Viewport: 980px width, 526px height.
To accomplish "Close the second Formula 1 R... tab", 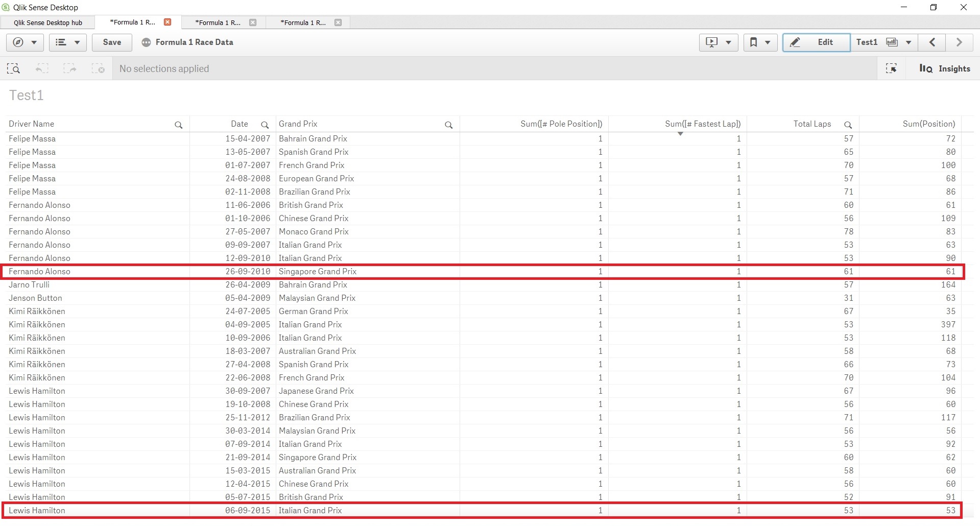I will [253, 22].
